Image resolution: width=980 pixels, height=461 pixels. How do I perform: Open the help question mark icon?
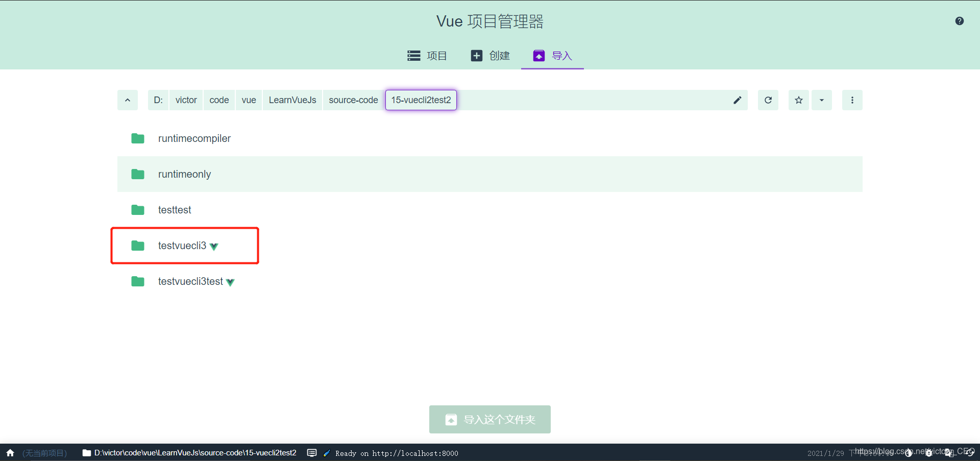(x=960, y=21)
